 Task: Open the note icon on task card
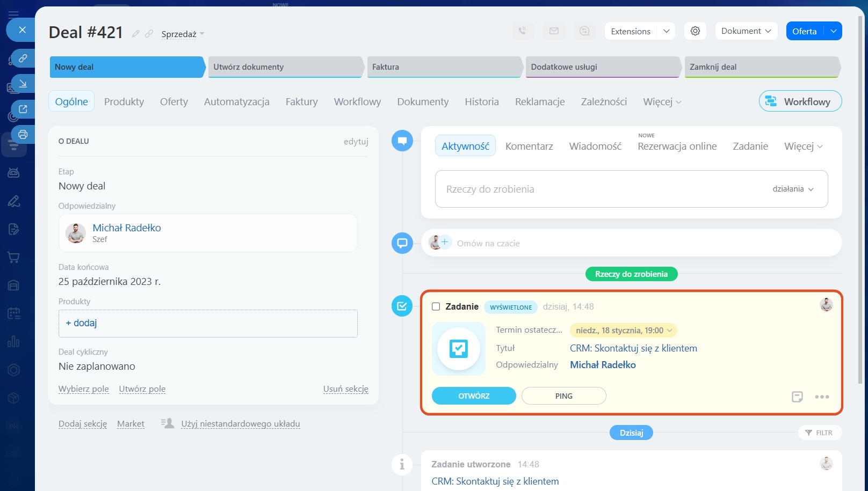click(x=797, y=397)
